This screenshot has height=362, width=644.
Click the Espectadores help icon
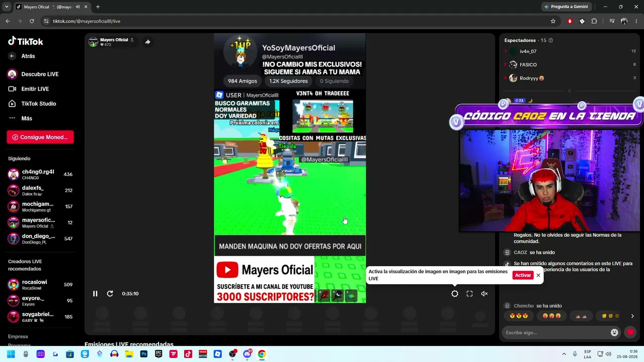coord(551,40)
